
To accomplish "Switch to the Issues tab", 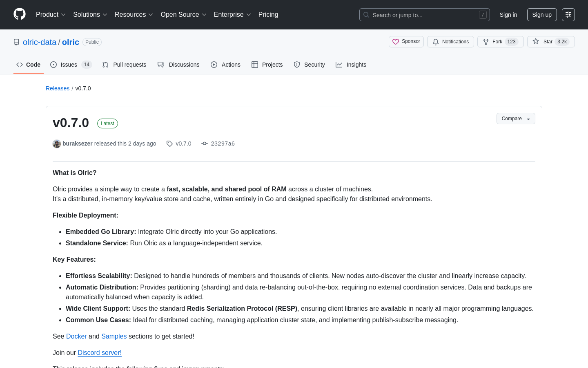I will click(71, 65).
